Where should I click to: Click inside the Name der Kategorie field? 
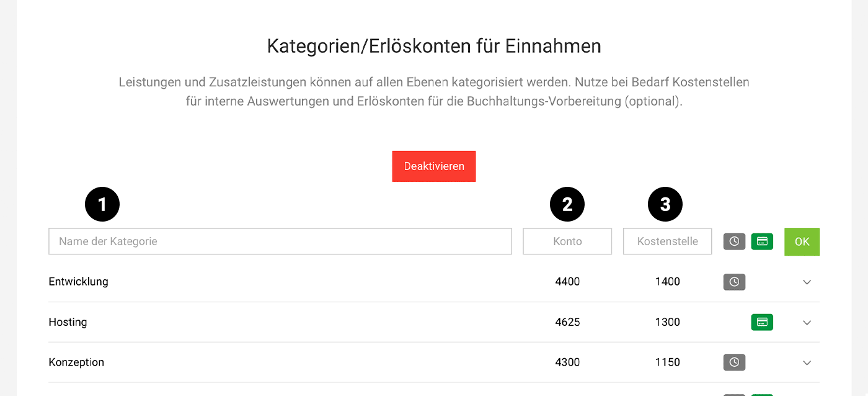pos(280,241)
